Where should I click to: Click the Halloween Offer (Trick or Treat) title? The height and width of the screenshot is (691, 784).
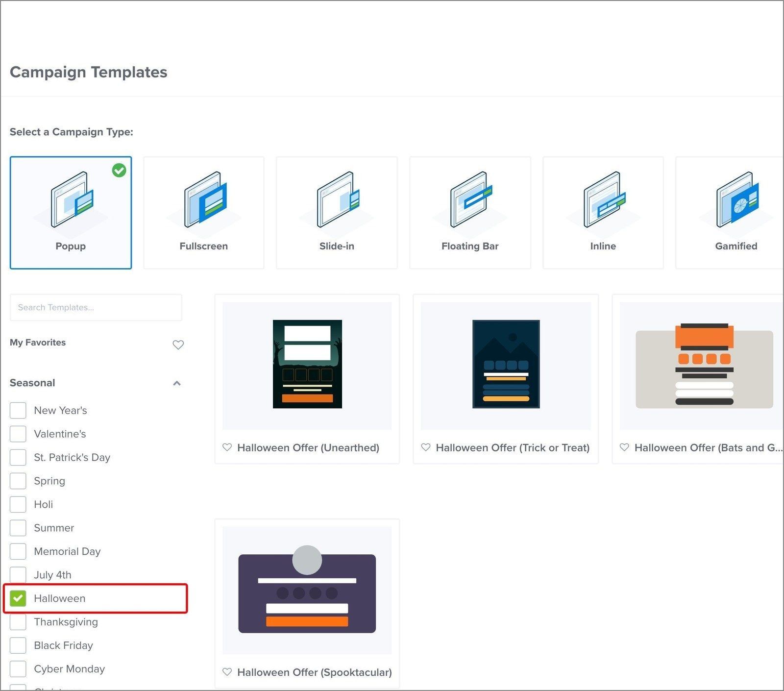pos(513,447)
